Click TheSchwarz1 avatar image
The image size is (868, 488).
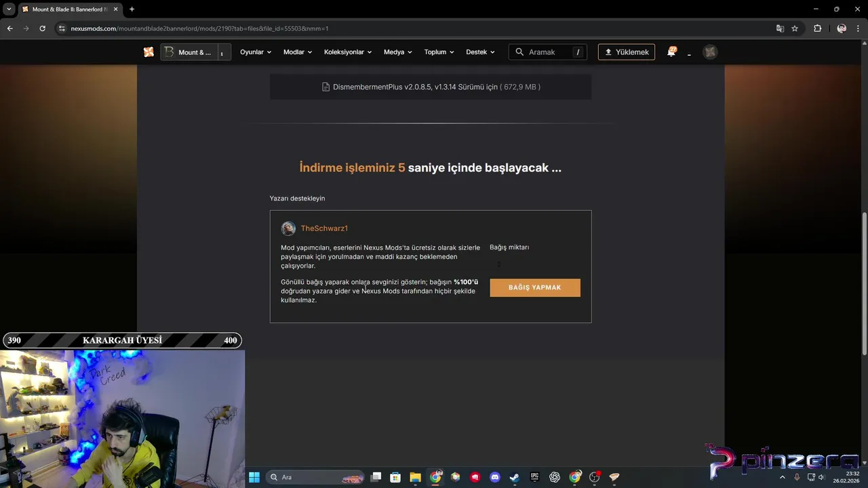point(288,228)
